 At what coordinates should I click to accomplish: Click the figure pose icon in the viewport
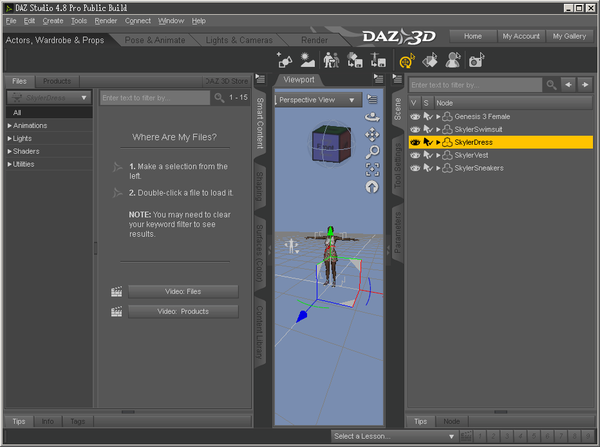click(x=291, y=246)
